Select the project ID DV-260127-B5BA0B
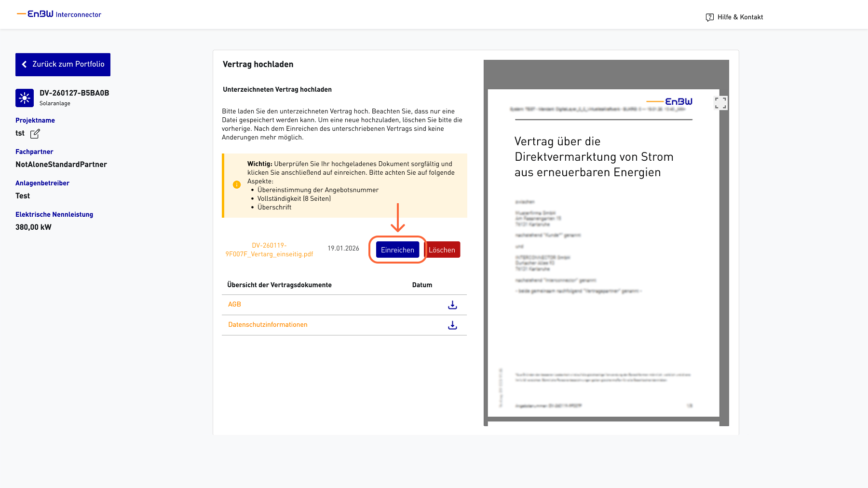This screenshot has height=488, width=868. tap(74, 93)
